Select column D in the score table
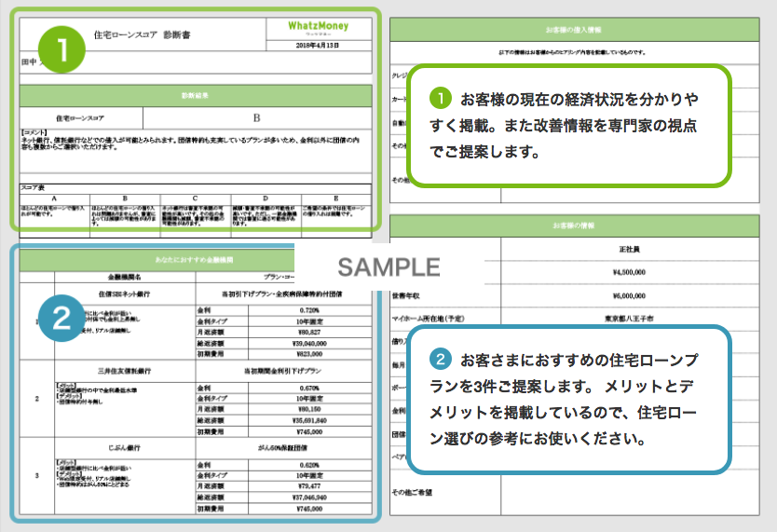 coord(266,198)
